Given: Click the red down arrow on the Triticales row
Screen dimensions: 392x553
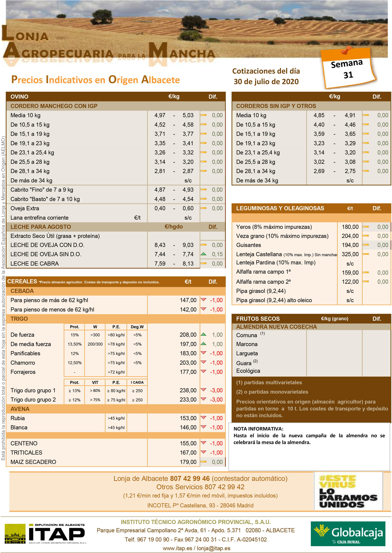Looking at the screenshot, I should [203, 452].
